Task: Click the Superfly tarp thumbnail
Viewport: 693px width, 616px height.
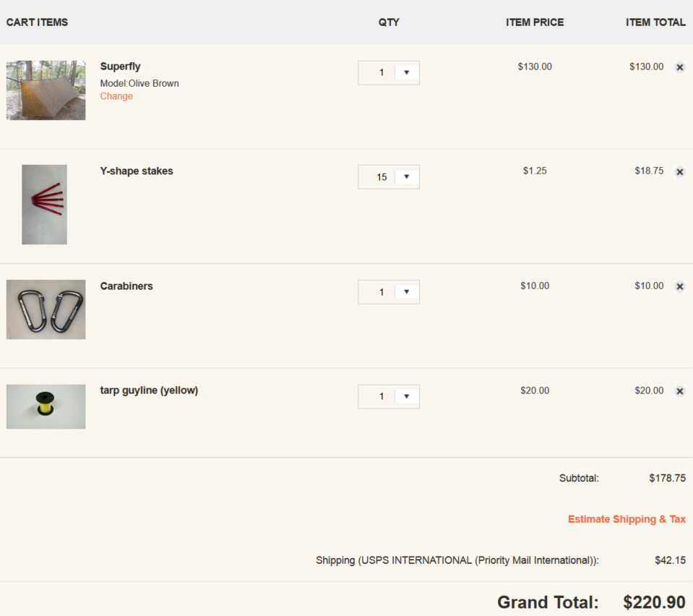Action: point(46,90)
